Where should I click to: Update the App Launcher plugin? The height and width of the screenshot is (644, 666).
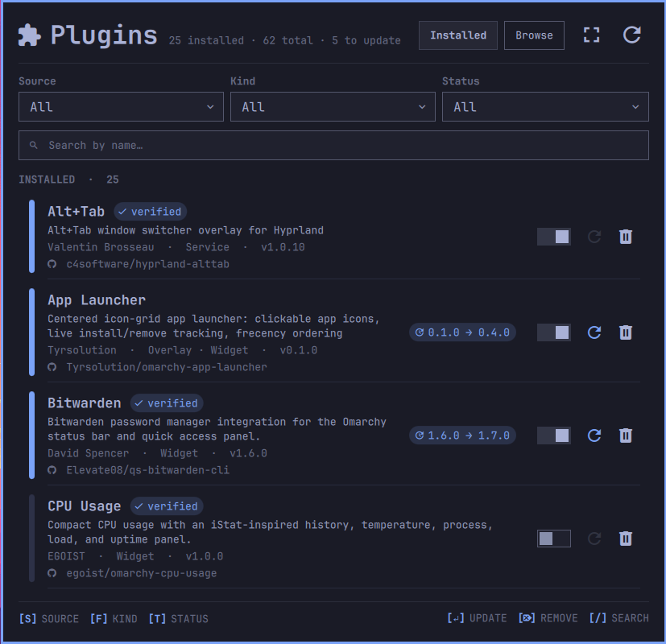[x=594, y=332]
